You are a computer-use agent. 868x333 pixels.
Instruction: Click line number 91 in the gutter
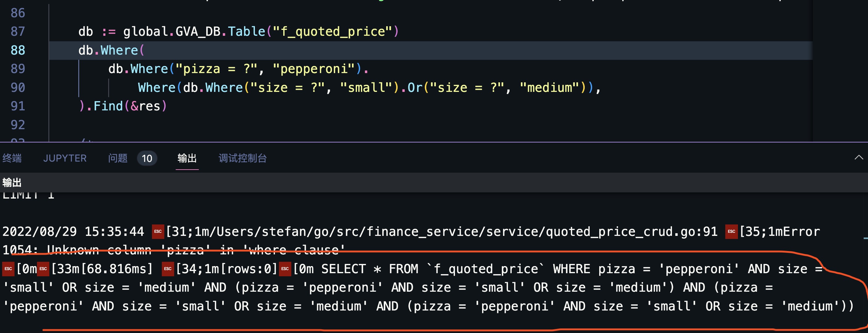click(18, 106)
